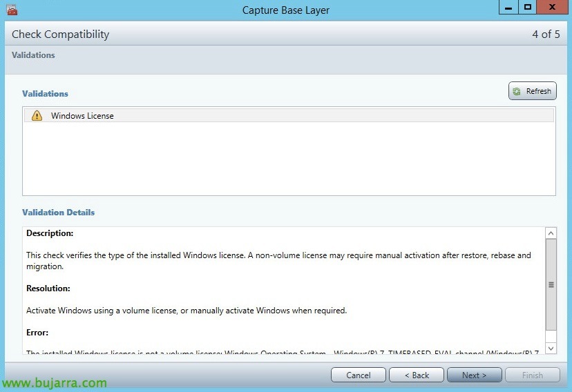Screen dimensions: 572x392
Task: Click the Validation Details scrollbar thumb
Action: pyautogui.click(x=551, y=284)
